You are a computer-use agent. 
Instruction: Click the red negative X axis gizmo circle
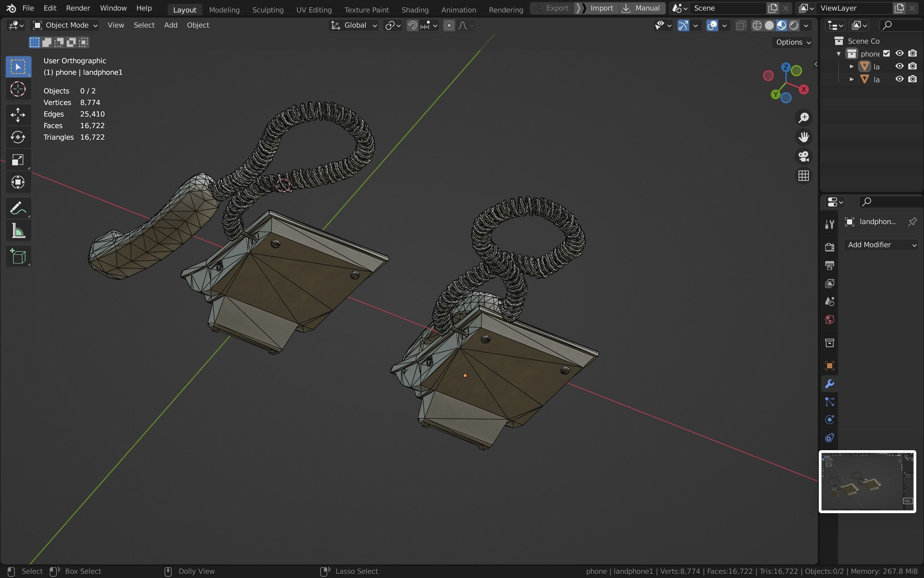point(768,76)
